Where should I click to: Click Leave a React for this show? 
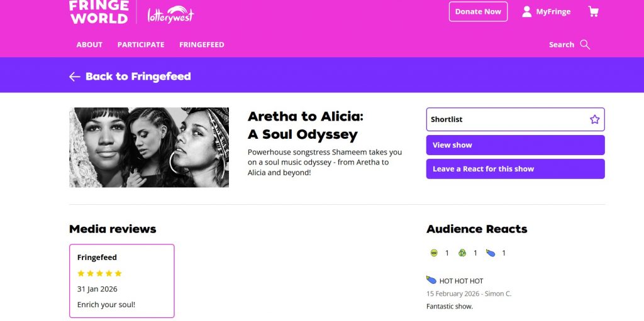pos(515,169)
